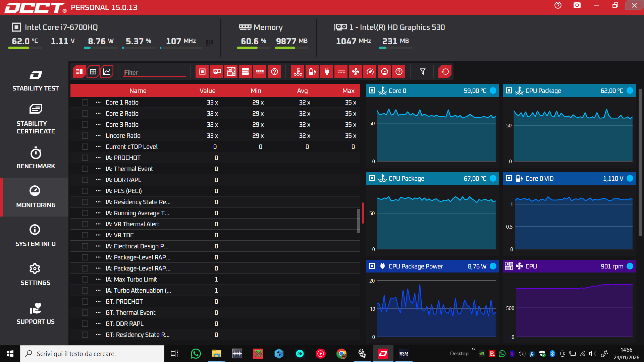Open options dots for IA: PROCHOT
644x362 pixels.
98,158
